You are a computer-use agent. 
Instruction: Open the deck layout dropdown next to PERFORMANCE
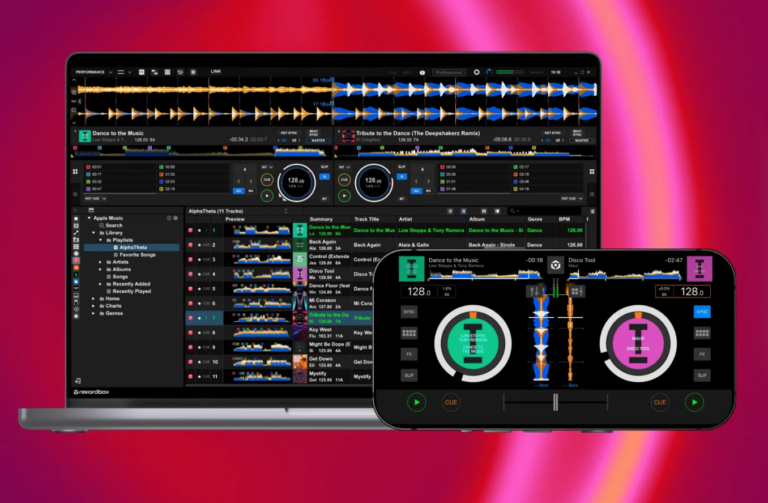click(x=124, y=72)
